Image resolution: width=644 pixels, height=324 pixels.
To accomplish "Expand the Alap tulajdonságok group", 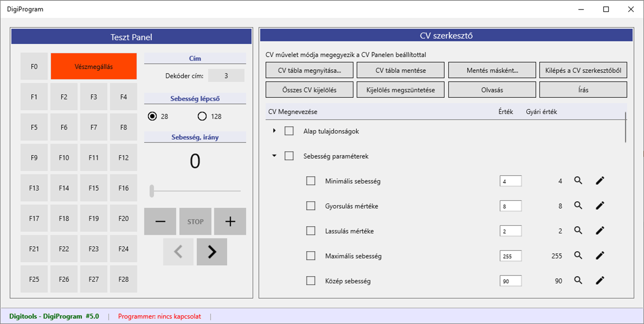I will coord(274,131).
